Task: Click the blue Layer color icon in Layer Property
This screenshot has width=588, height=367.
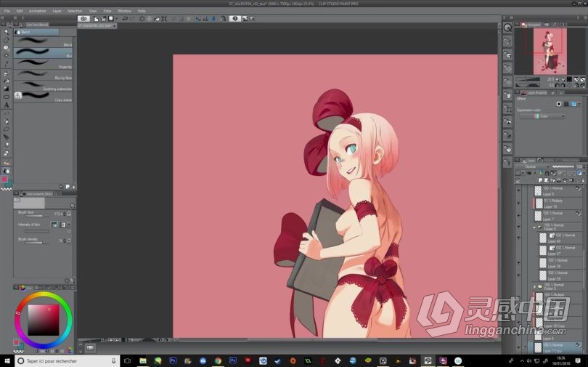Action: pyautogui.click(x=573, y=104)
